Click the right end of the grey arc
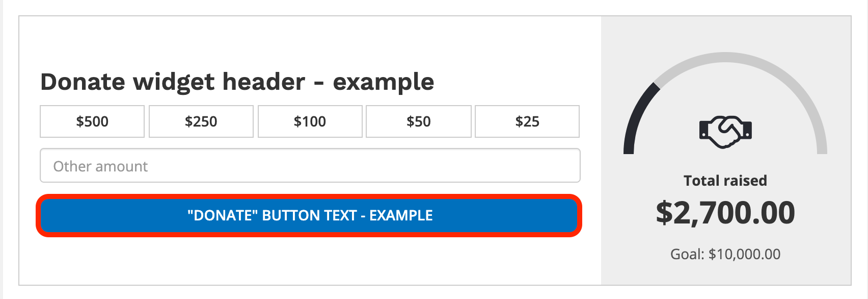Image resolution: width=868 pixels, height=299 pixels. (x=822, y=149)
